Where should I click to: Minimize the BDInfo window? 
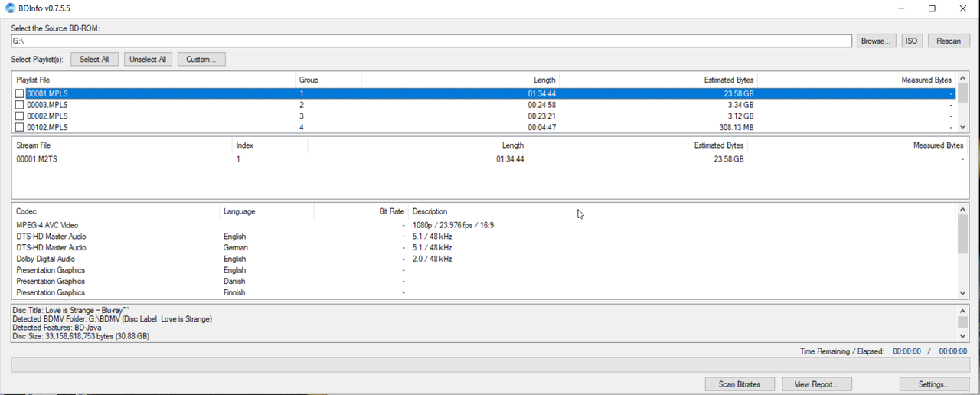coord(900,8)
